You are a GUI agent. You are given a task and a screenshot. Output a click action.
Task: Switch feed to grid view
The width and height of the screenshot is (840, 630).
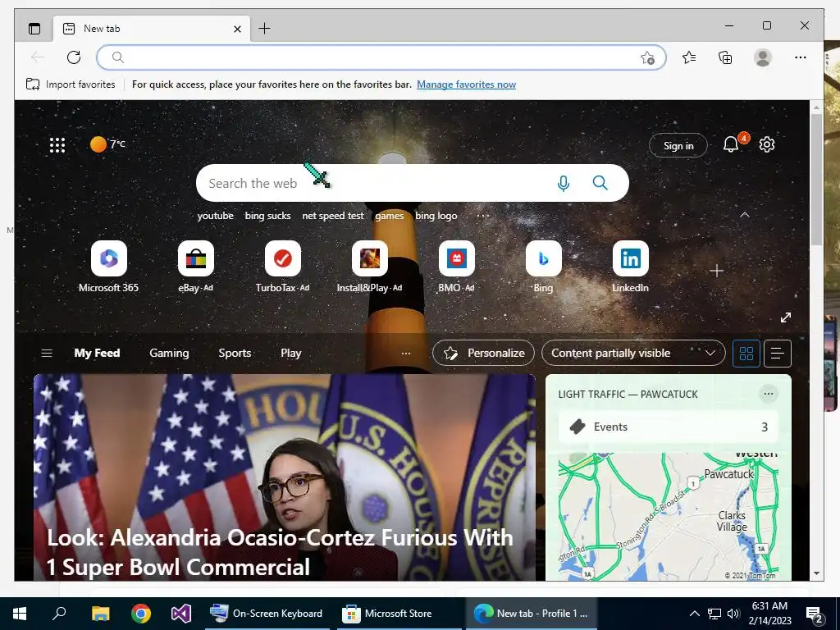click(x=746, y=353)
